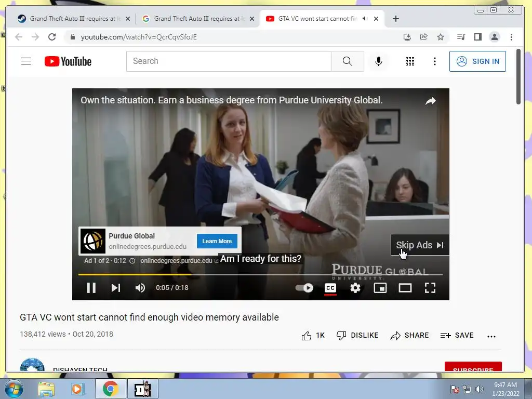Select the GTA VC wont start tab
532x399 pixels.
317,19
